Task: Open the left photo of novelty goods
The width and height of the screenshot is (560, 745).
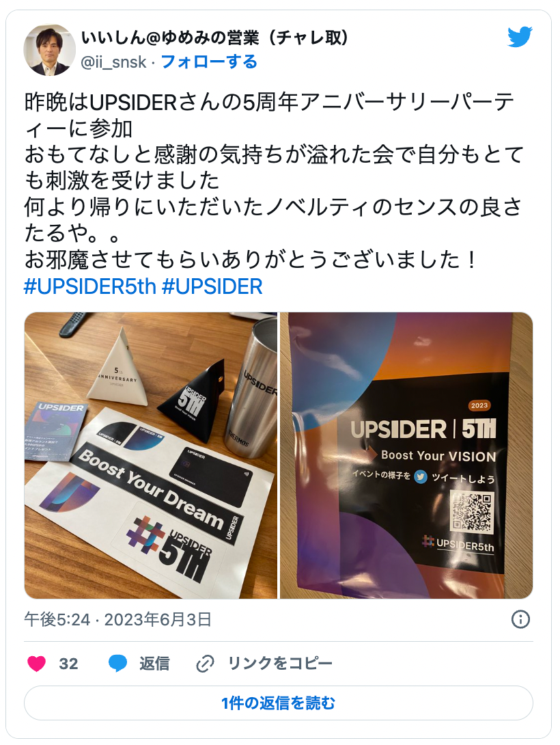Action: coord(150,455)
